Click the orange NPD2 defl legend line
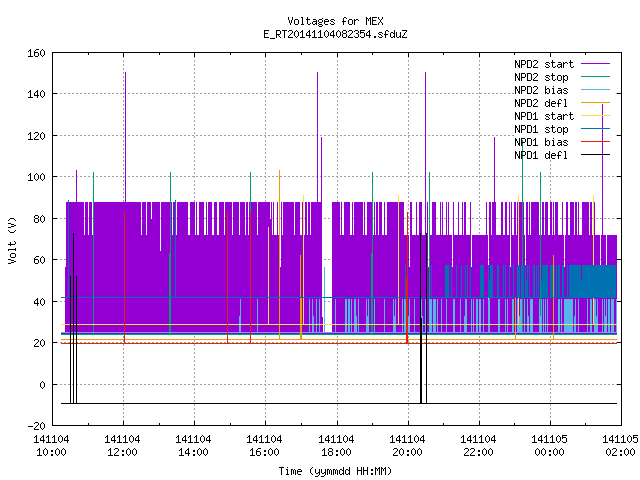 coord(595,103)
